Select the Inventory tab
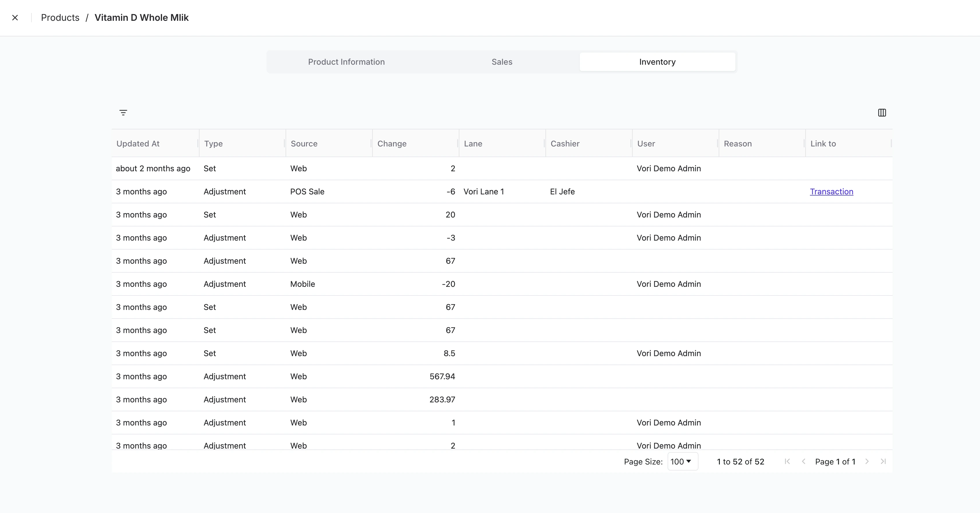 [x=657, y=62]
